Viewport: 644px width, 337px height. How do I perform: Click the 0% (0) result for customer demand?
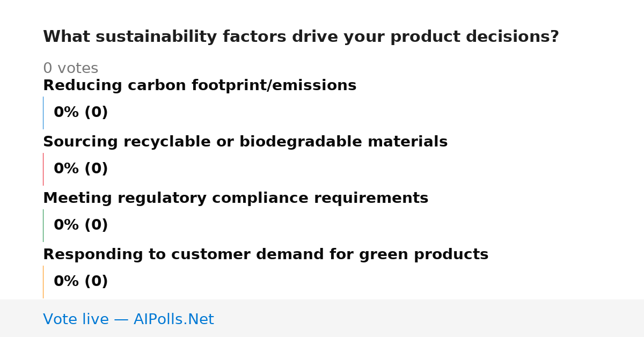tap(81, 282)
